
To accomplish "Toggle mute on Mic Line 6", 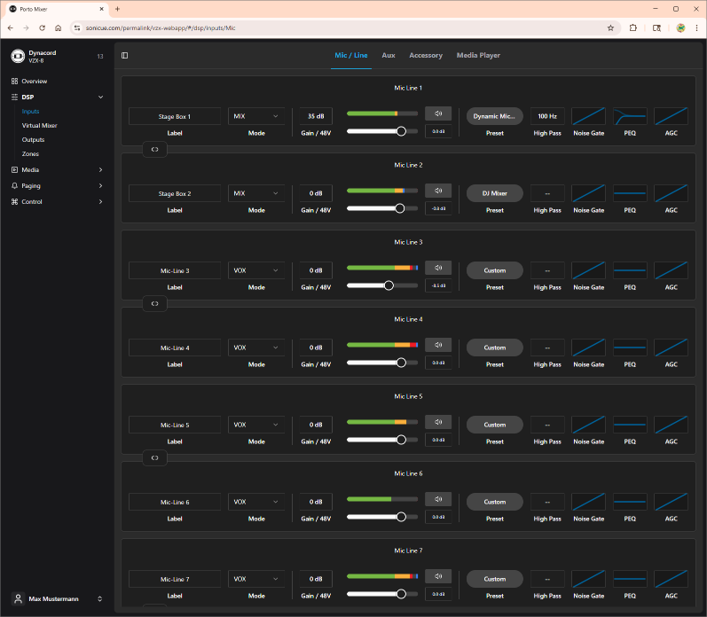I will (438, 499).
